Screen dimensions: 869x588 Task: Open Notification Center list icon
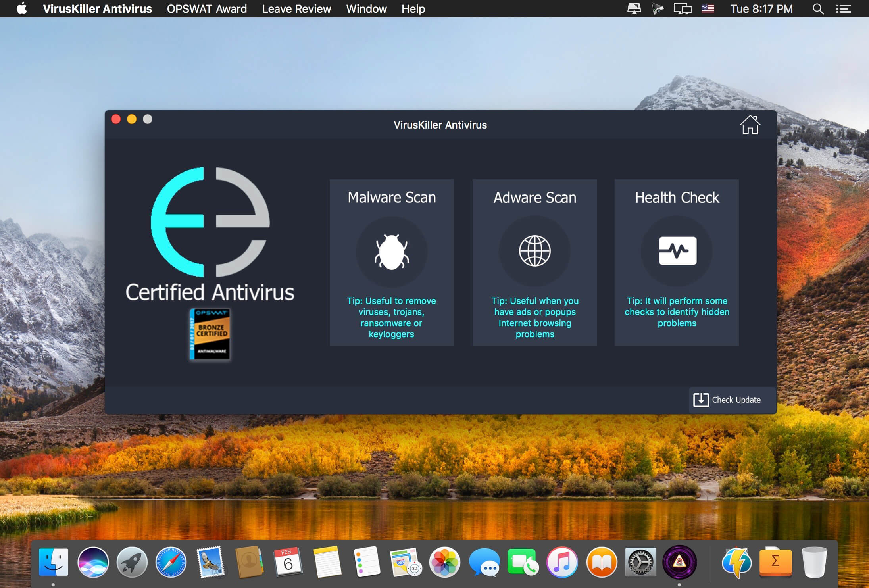coord(844,9)
